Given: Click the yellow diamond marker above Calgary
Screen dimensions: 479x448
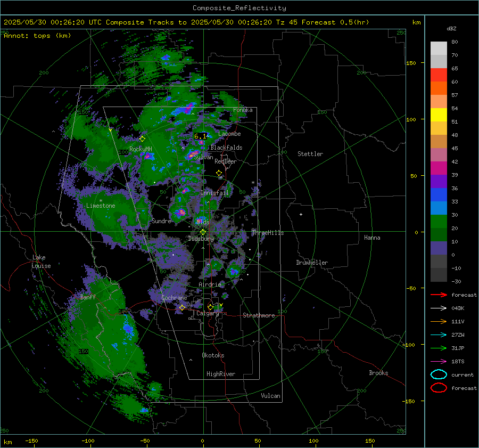Looking at the screenshot, I should [210, 307].
